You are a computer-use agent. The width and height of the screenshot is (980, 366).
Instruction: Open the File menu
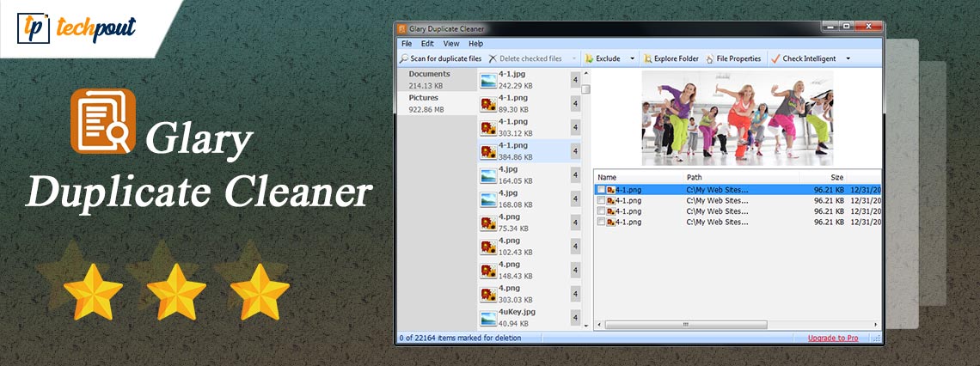pyautogui.click(x=407, y=43)
